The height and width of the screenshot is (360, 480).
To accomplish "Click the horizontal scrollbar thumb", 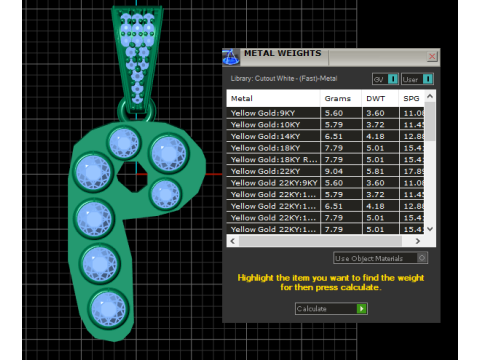I will pos(321,241).
